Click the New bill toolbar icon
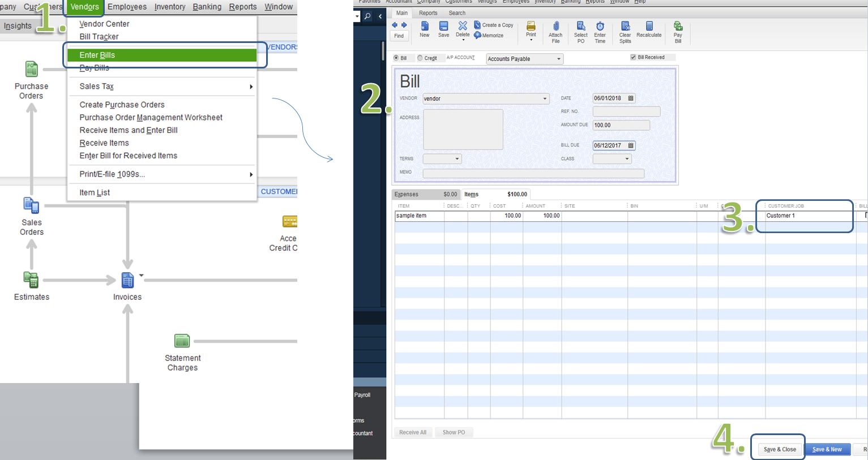The height and width of the screenshot is (460, 868). (x=425, y=26)
